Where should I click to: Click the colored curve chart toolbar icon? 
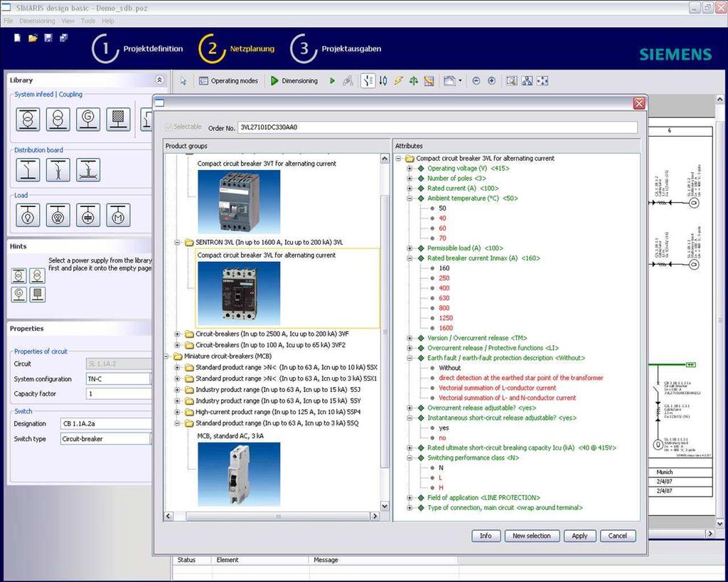(x=429, y=81)
